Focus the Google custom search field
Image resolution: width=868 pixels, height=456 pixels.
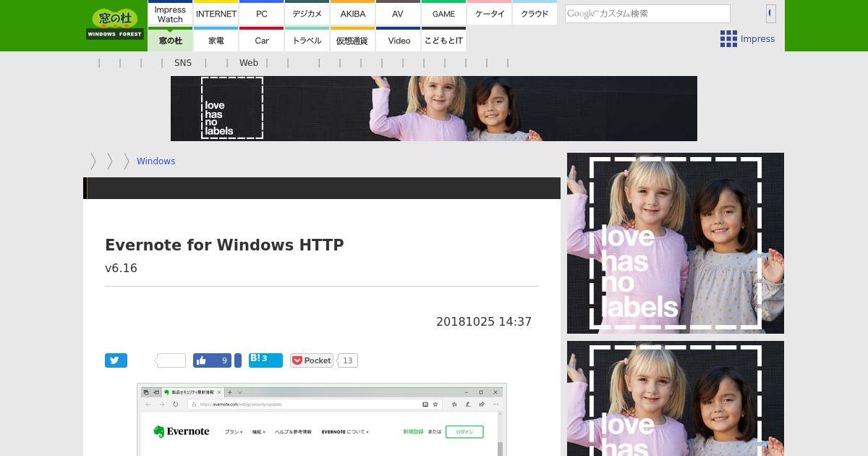[x=647, y=14]
